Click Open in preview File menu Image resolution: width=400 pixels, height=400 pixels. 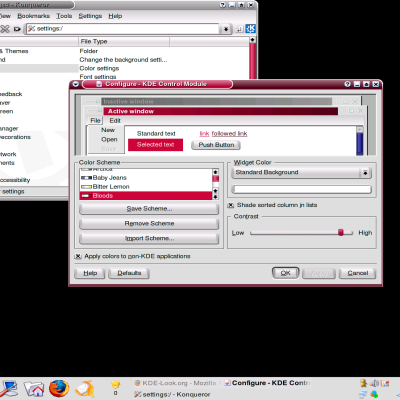pyautogui.click(x=109, y=140)
